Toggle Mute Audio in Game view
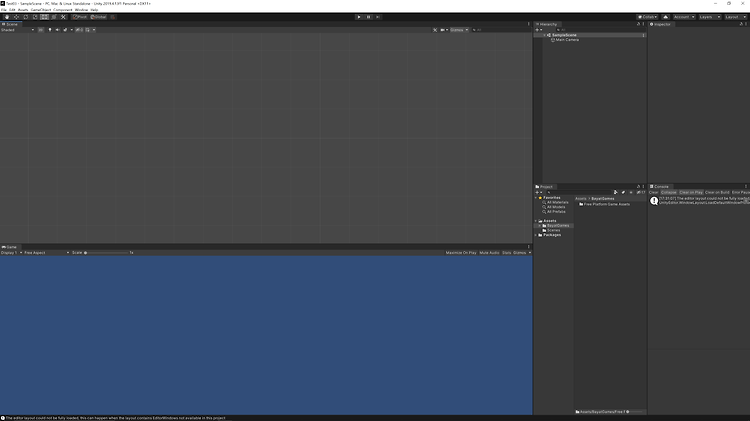750x421 pixels. tap(489, 253)
